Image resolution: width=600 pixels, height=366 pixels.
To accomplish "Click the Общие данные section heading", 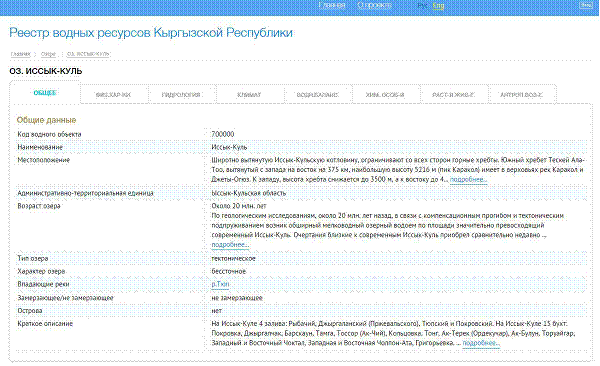I will tap(46, 120).
